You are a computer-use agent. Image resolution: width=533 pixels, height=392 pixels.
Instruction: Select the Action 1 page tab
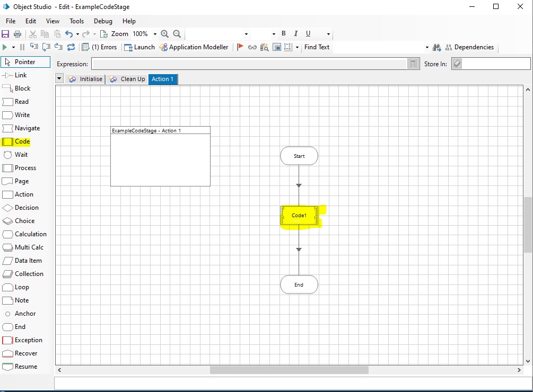point(162,79)
